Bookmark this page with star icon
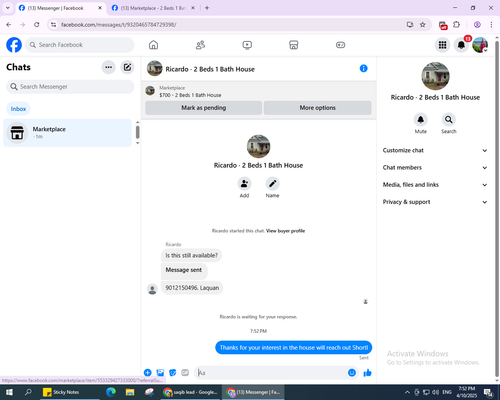 [x=423, y=25]
